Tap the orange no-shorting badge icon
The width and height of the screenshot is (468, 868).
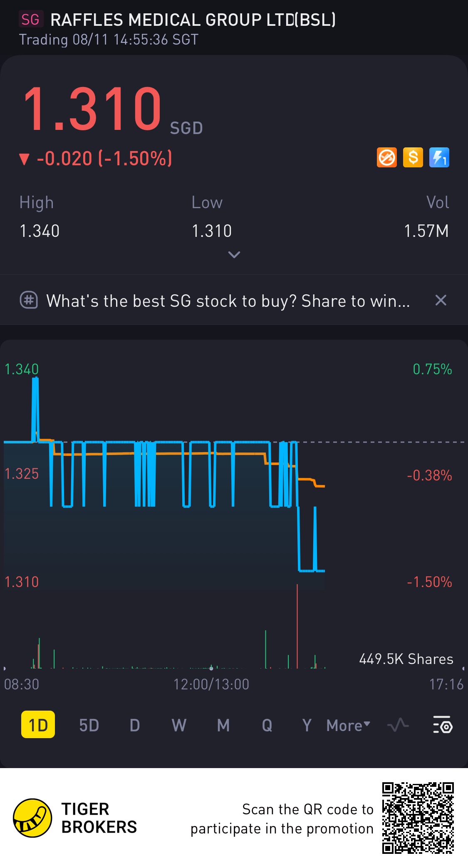click(x=387, y=158)
